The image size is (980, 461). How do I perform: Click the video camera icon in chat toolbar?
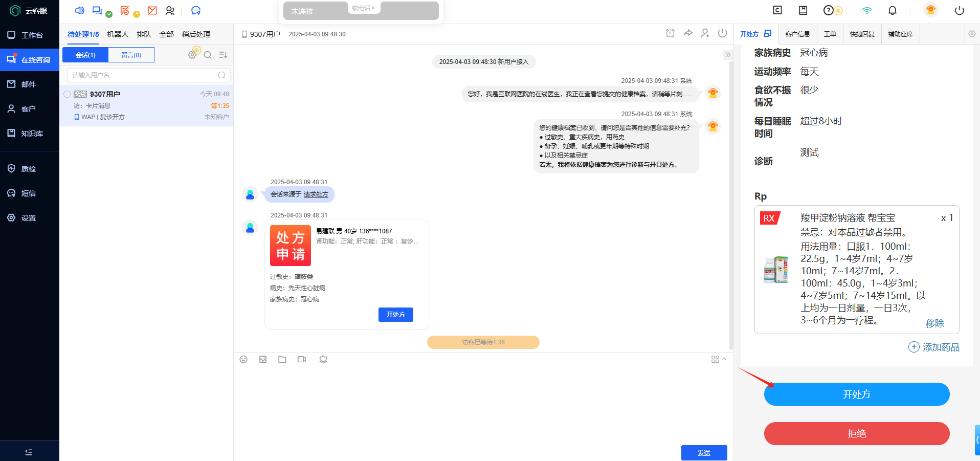[302, 359]
